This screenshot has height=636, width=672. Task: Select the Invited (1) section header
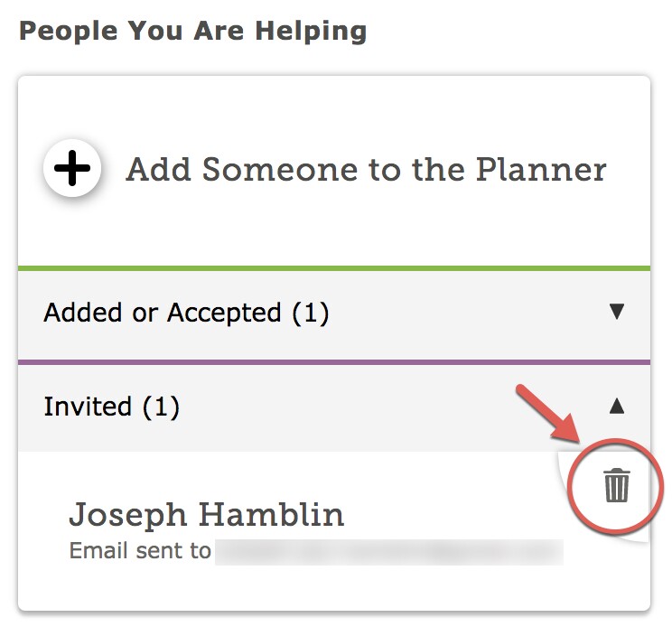(x=334, y=407)
